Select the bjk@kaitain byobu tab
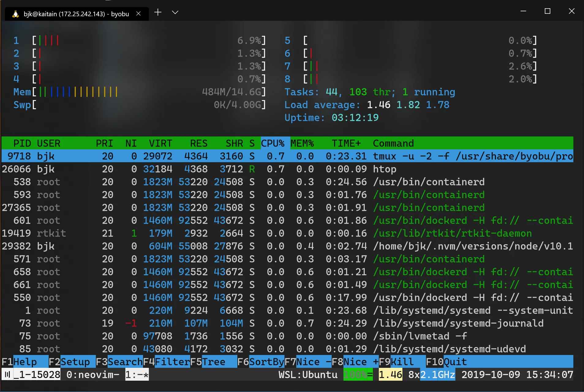The width and height of the screenshot is (584, 392). [77, 14]
